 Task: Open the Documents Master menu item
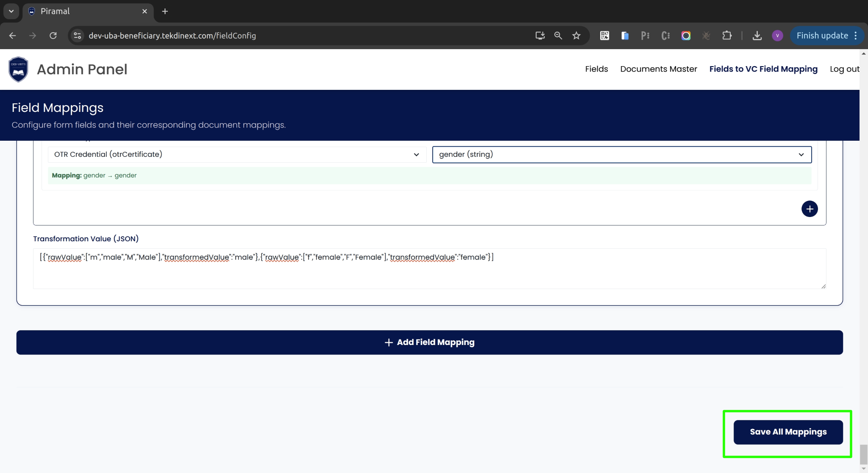click(658, 69)
